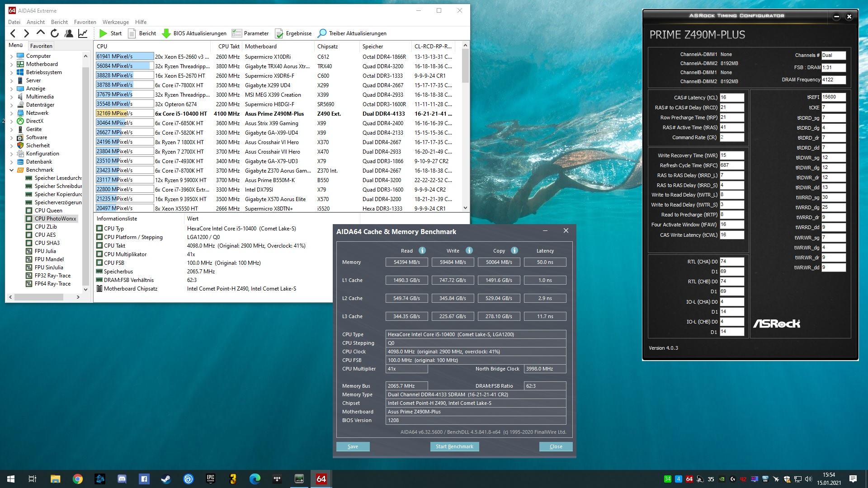
Task: Click the info icon next to Read
Action: point(422,251)
